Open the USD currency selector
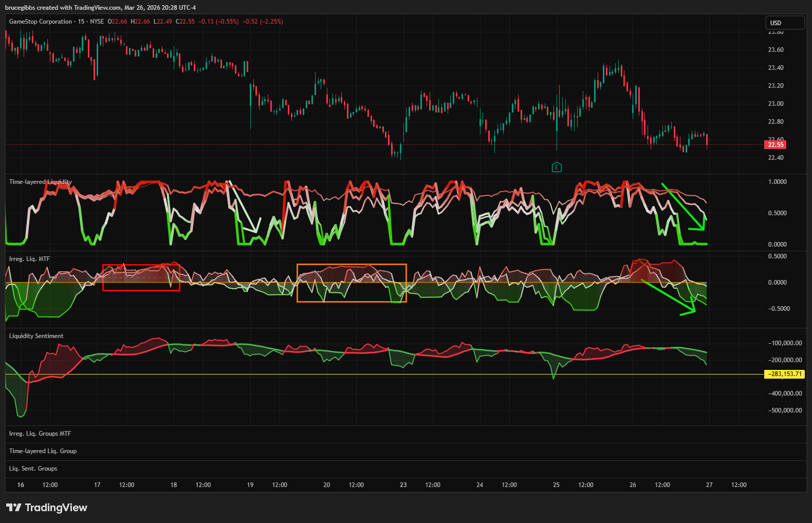This screenshot has width=812, height=523. pos(784,23)
